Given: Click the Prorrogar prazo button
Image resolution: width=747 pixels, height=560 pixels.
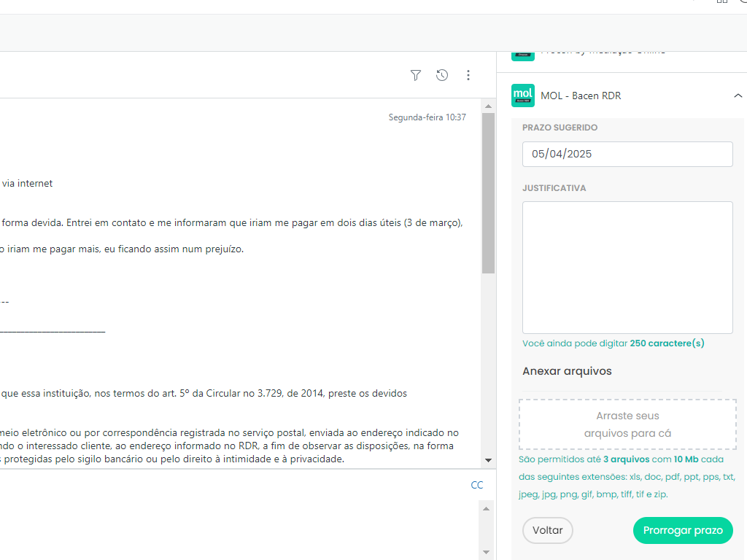Looking at the screenshot, I should (683, 530).
